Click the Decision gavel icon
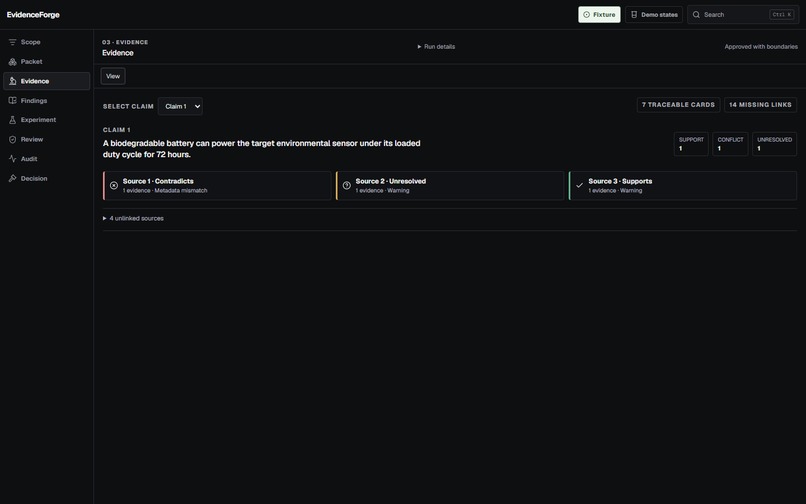The height and width of the screenshot is (504, 806). tap(12, 178)
